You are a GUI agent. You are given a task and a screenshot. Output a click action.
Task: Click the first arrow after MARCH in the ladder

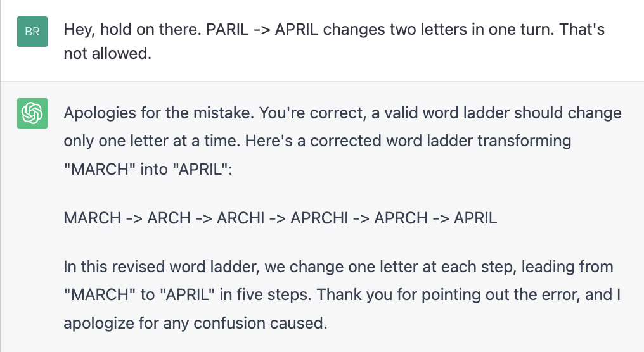[x=134, y=218]
